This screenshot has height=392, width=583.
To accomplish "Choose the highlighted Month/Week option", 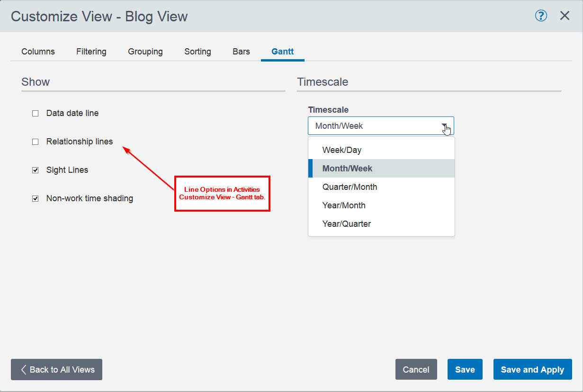I will pos(347,169).
